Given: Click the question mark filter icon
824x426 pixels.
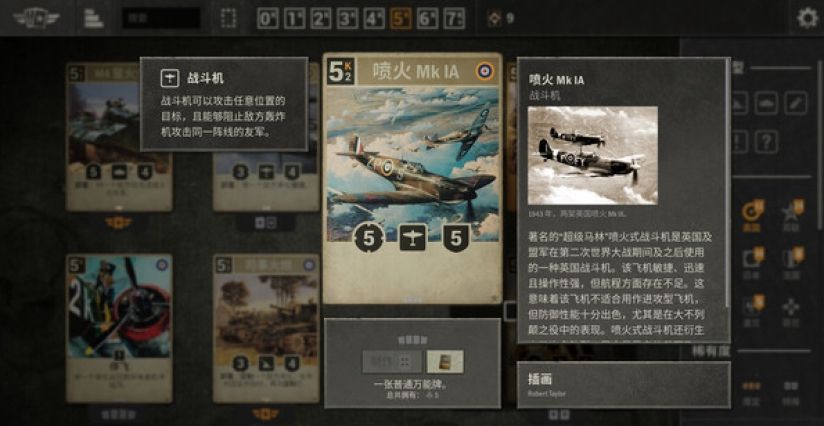Looking at the screenshot, I should pos(766,142).
